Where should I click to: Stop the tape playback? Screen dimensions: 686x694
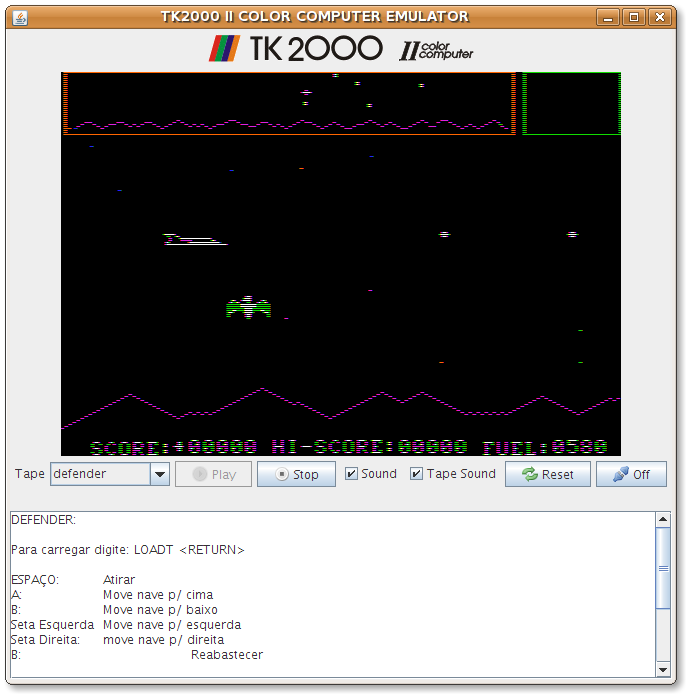[297, 474]
